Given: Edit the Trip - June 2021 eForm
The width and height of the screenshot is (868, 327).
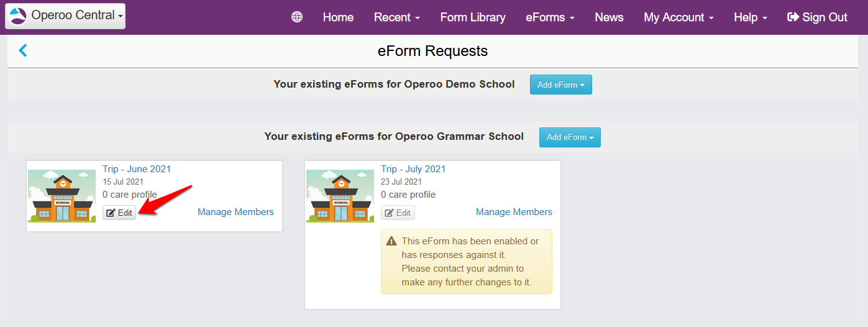Looking at the screenshot, I should coord(119,213).
